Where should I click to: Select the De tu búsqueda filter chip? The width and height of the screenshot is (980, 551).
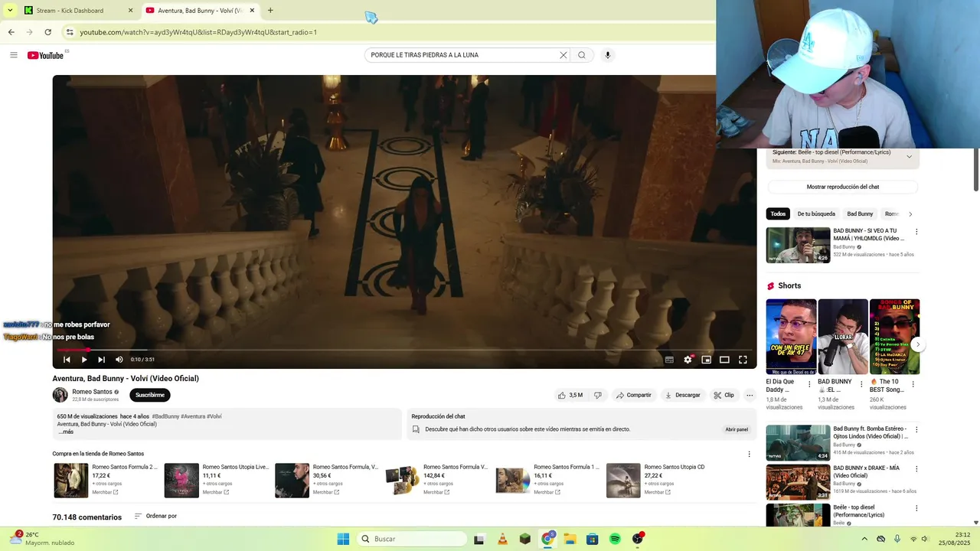click(x=816, y=214)
